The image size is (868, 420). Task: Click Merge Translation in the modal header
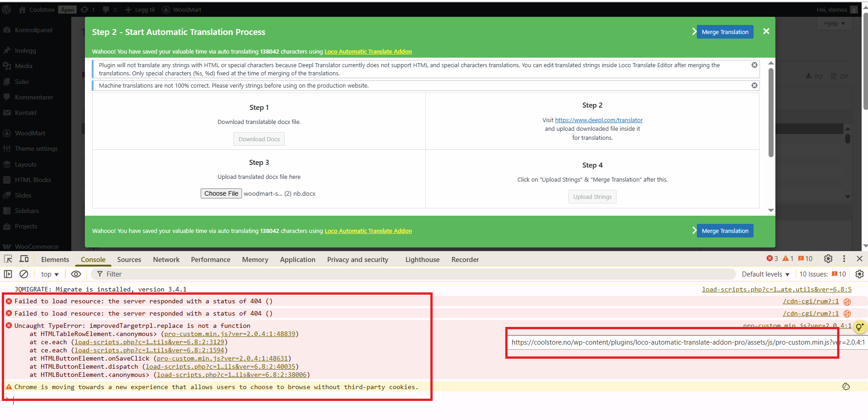tap(725, 32)
